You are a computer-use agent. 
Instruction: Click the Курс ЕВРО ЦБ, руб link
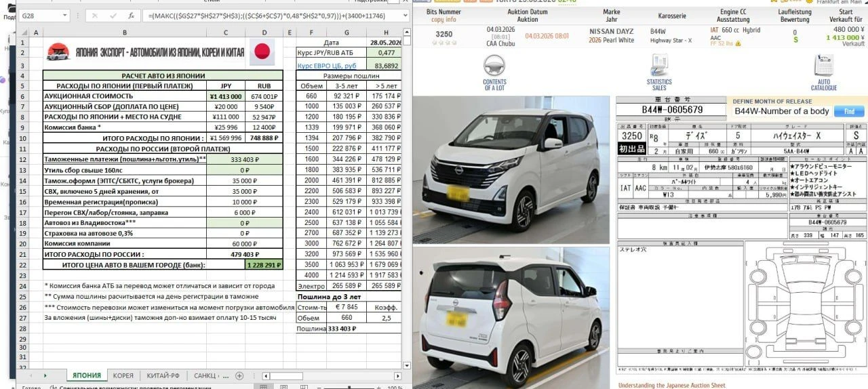pyautogui.click(x=327, y=66)
